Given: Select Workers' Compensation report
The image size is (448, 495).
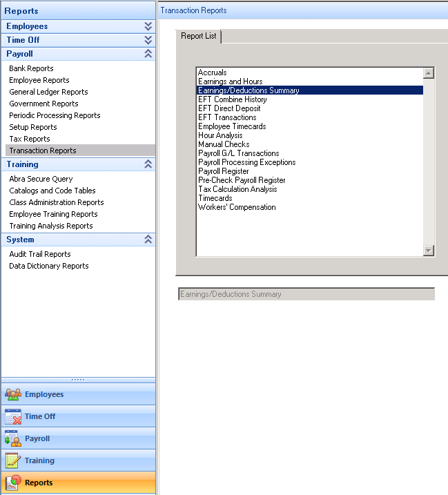Looking at the screenshot, I should tap(237, 207).
